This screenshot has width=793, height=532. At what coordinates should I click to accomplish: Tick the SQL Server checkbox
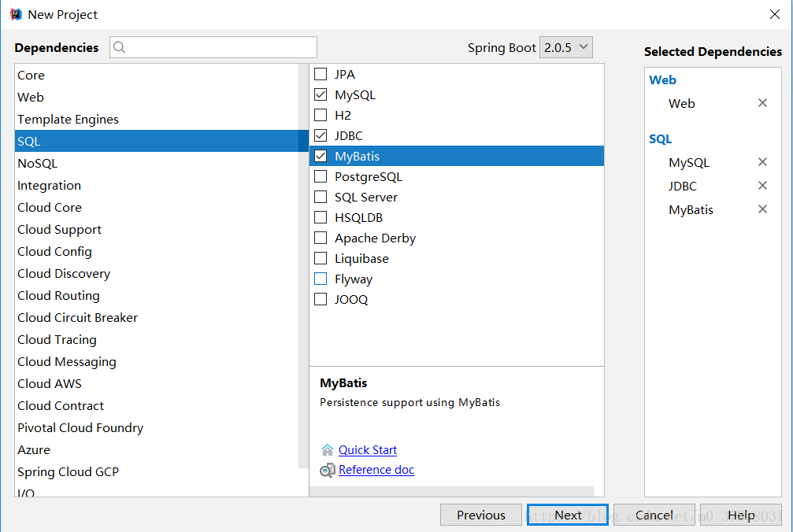[321, 197]
